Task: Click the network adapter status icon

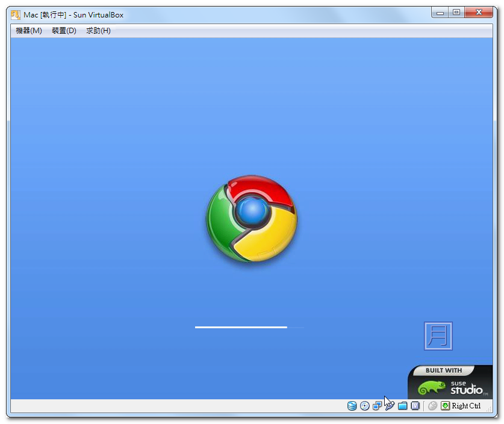Action: (377, 406)
